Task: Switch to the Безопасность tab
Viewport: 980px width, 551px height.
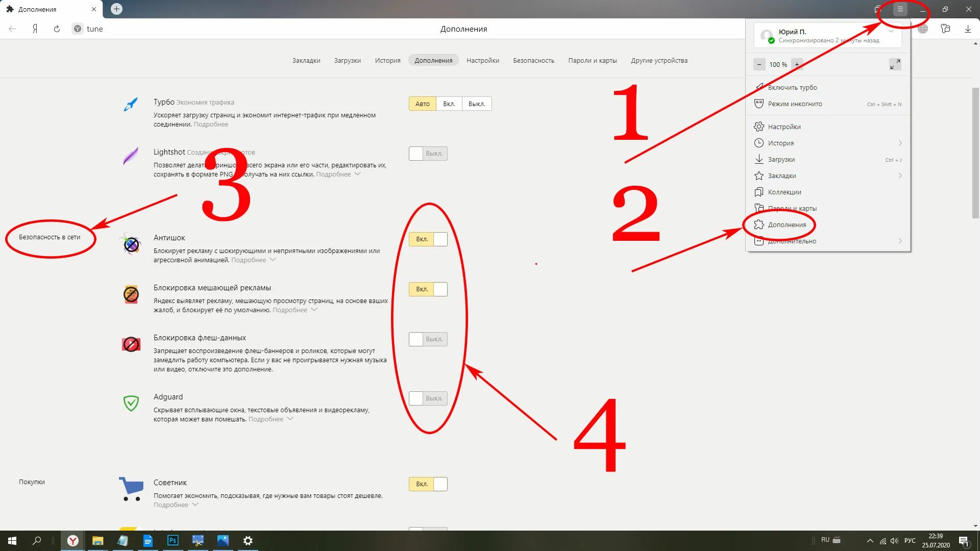Action: click(x=534, y=60)
